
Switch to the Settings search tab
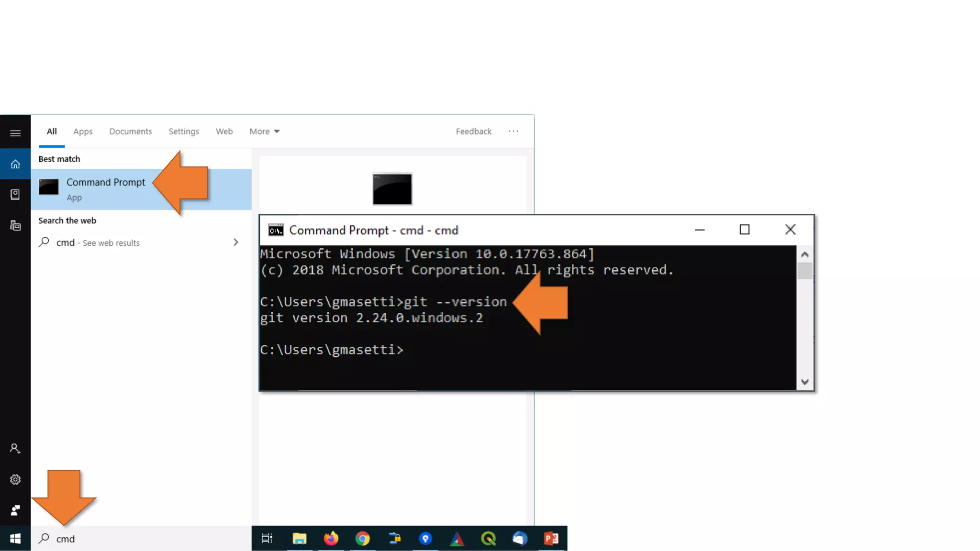[x=184, y=131]
